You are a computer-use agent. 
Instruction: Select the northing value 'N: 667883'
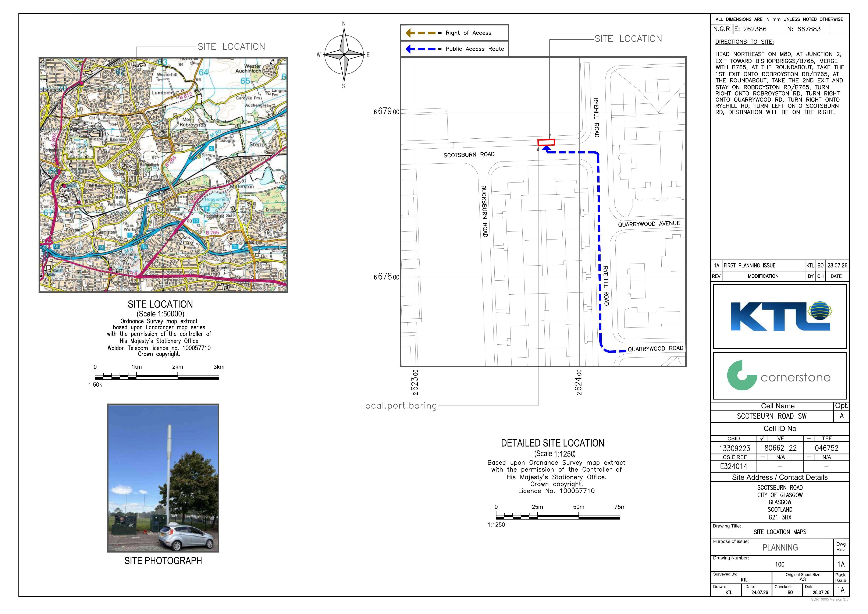(804, 29)
